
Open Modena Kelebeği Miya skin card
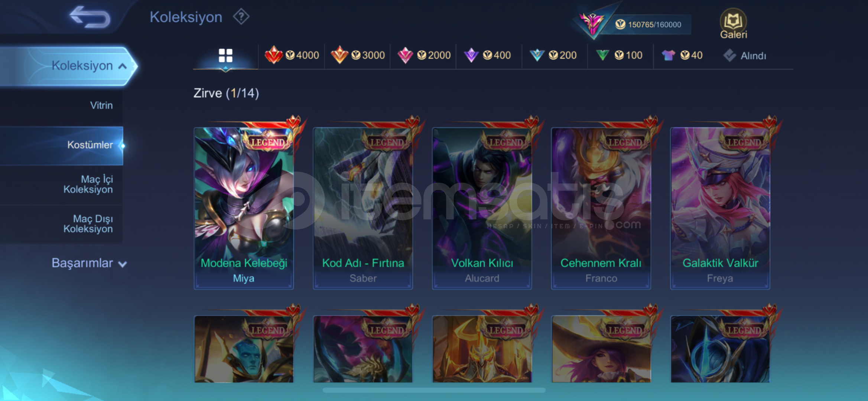(x=244, y=208)
